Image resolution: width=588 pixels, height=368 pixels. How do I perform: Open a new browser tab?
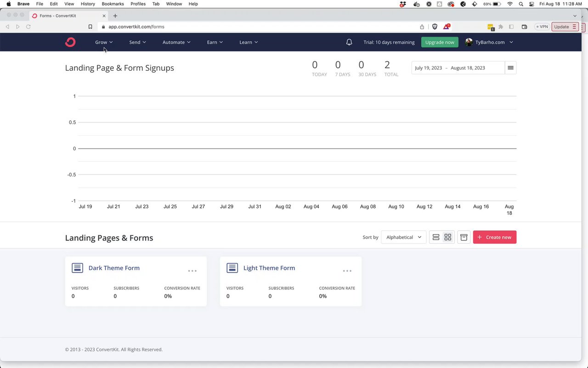pyautogui.click(x=115, y=16)
